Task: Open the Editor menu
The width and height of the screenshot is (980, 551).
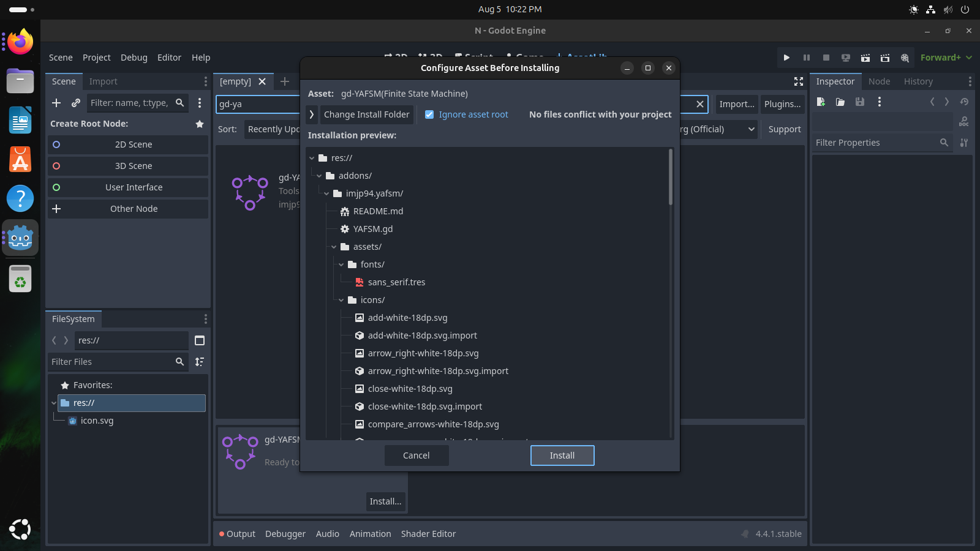Action: tap(169, 58)
